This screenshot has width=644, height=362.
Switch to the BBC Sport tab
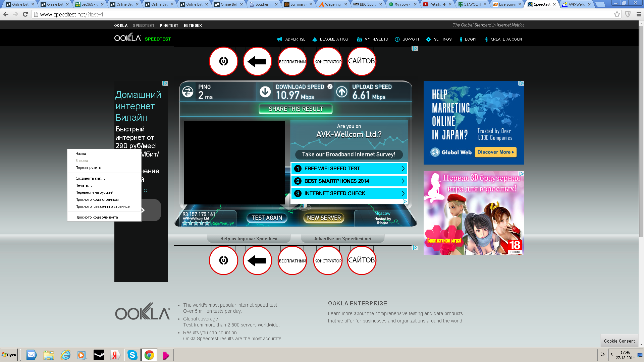pyautogui.click(x=367, y=4)
